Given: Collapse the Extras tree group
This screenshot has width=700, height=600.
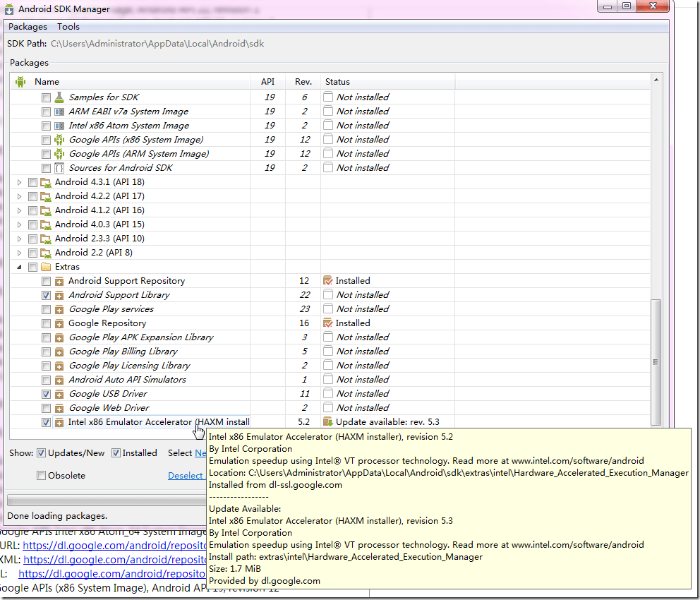Looking at the screenshot, I should [x=19, y=267].
